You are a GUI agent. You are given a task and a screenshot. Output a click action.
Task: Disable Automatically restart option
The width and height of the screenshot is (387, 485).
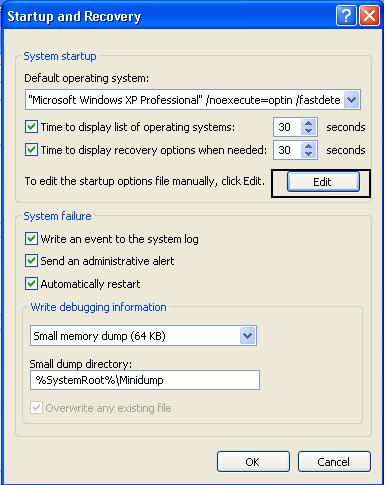[x=31, y=284]
